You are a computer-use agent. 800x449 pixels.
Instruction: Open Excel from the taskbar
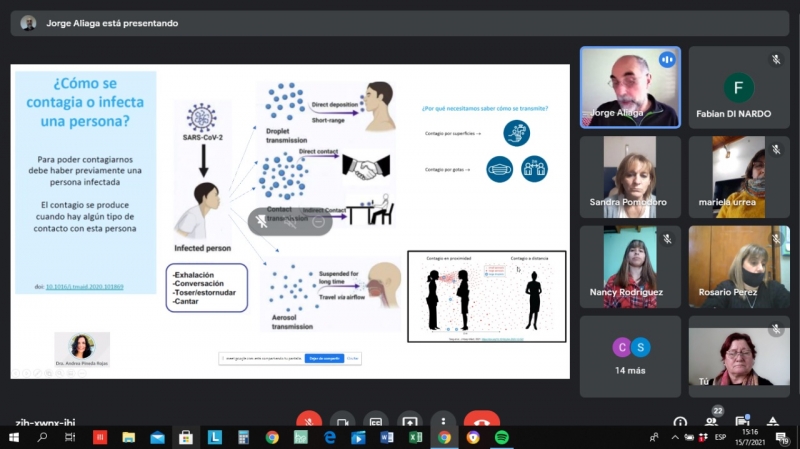pyautogui.click(x=415, y=437)
